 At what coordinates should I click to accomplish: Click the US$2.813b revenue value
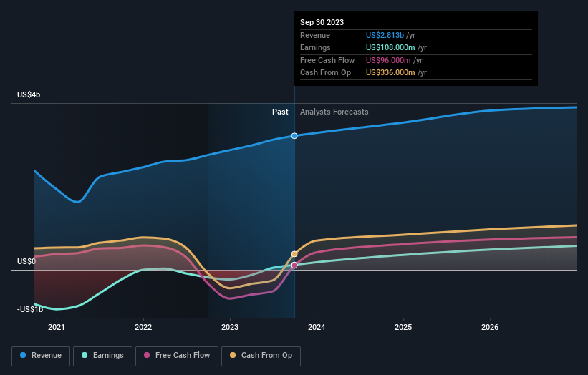click(x=385, y=35)
